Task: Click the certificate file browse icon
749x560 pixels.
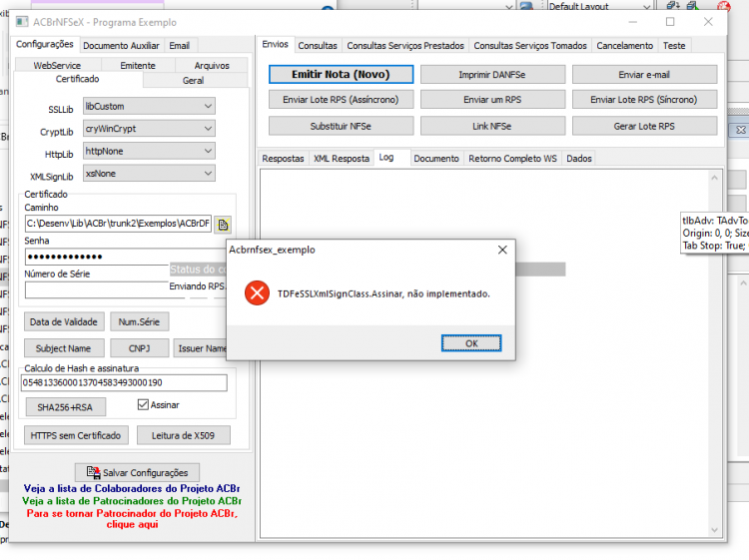Action: coord(223,225)
